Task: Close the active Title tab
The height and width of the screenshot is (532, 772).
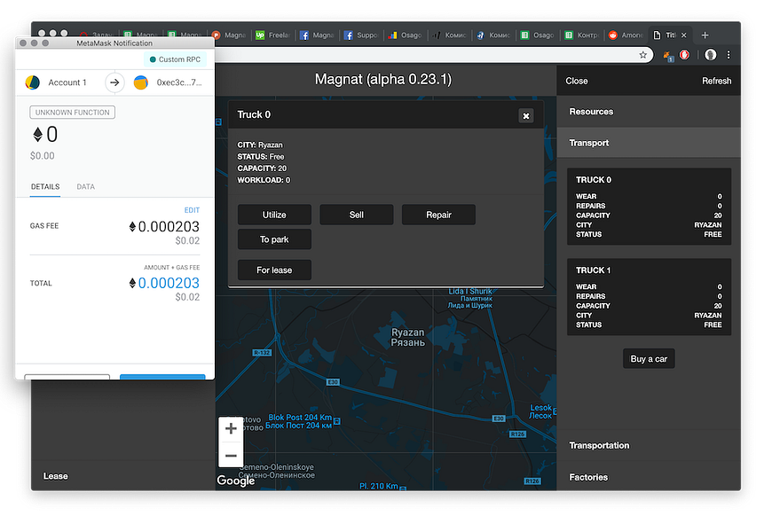Action: 683,35
